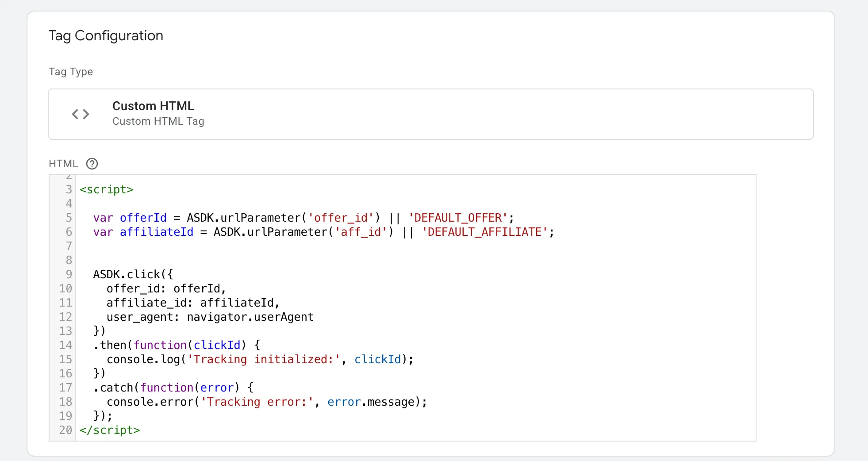Click line number 9 in the gutter
Viewport: 868px width, 461px height.
click(69, 274)
